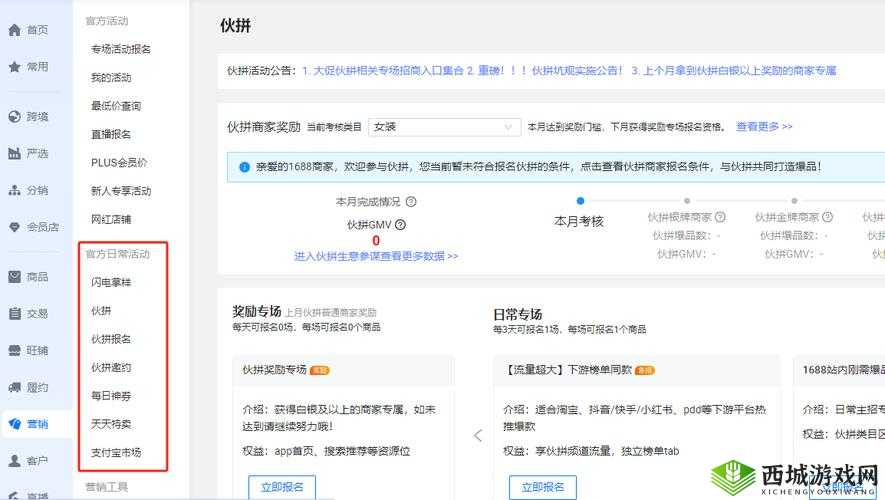Viewport: 885px width, 500px height.
Task: Click 进入伙拼生意参谋查看更多数据 link
Action: click(x=376, y=256)
